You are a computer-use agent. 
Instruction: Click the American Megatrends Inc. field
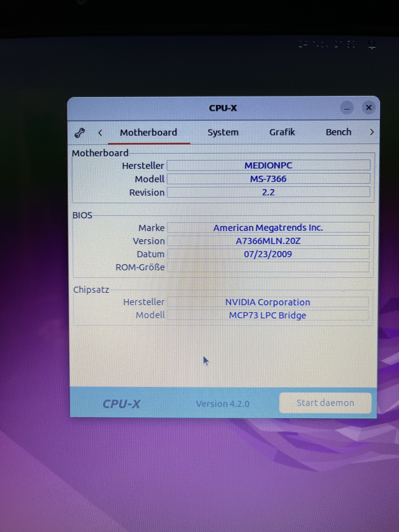click(268, 227)
